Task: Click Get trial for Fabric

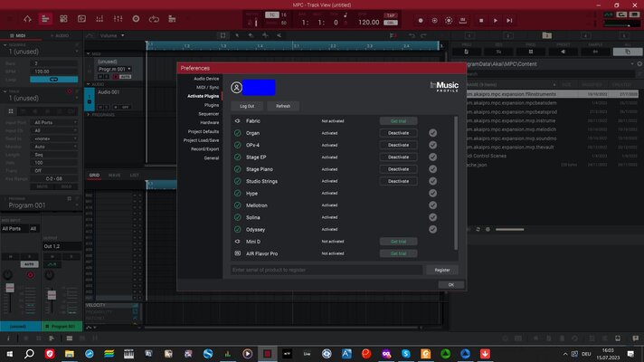Action: coord(398,121)
